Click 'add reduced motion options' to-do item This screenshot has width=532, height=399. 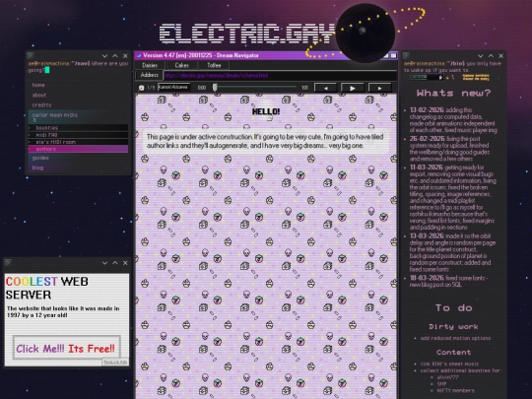[455, 338]
